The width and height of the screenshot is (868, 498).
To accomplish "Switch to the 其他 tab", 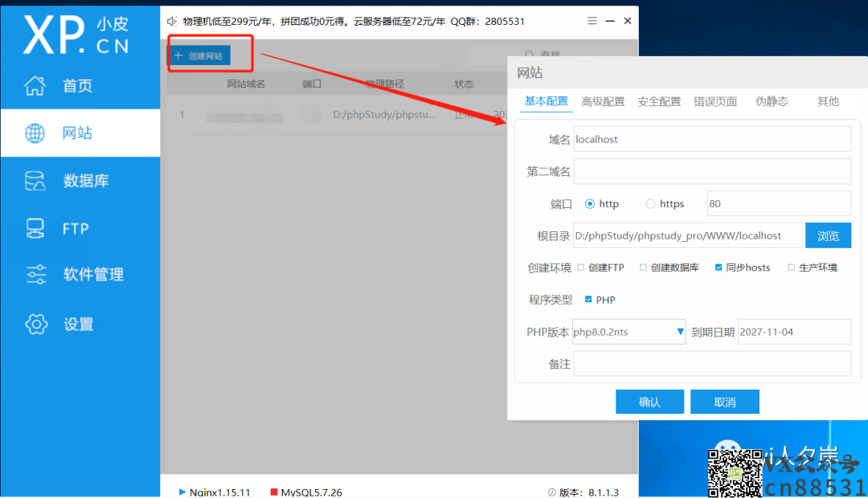I will (x=828, y=101).
